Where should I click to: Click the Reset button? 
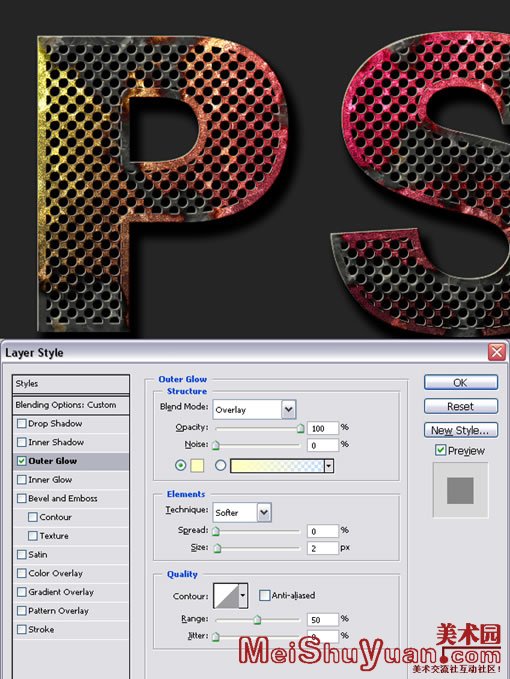tap(461, 406)
